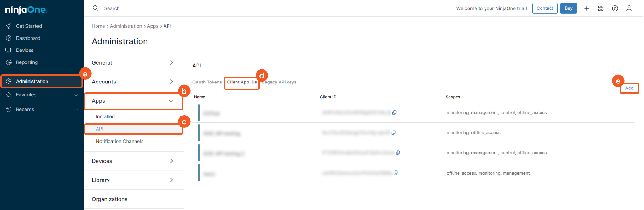
Task: Switch to the Client App IDs tab
Action: pyautogui.click(x=242, y=82)
